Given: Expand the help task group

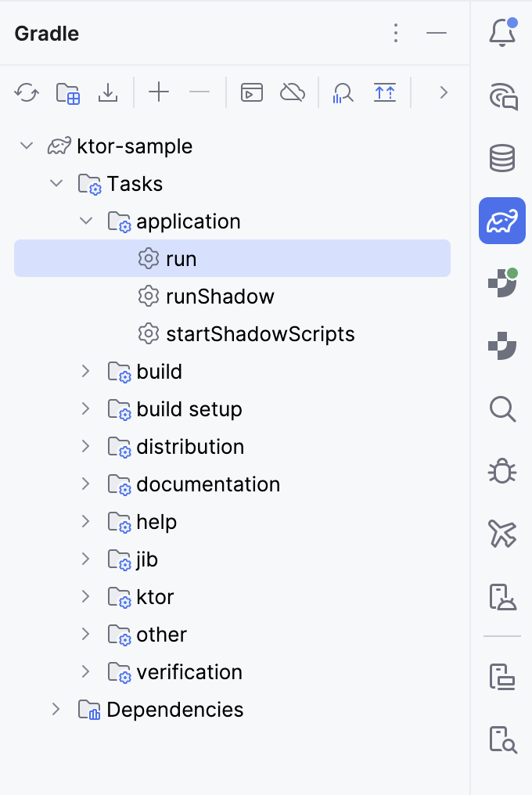Looking at the screenshot, I should 86,521.
